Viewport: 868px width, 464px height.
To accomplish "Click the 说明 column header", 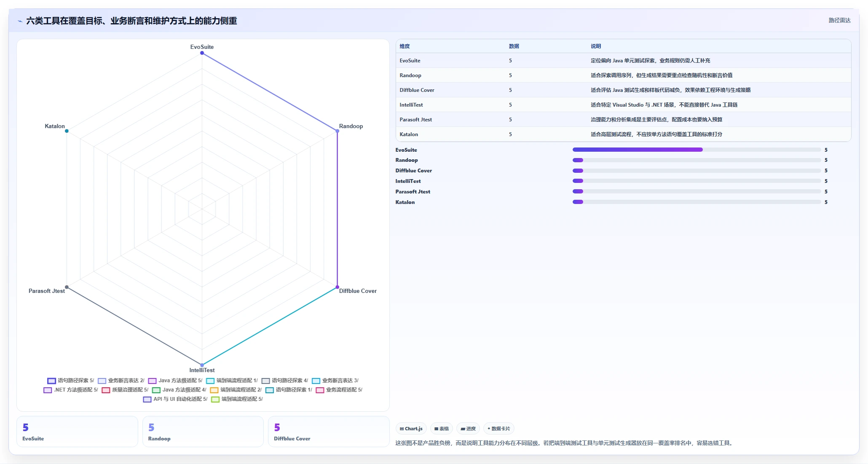I will (595, 46).
